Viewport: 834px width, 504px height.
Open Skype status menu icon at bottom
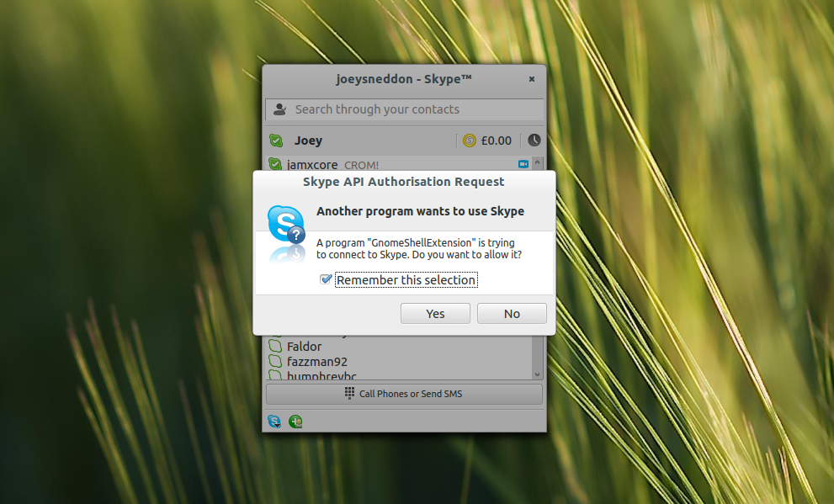(x=274, y=422)
